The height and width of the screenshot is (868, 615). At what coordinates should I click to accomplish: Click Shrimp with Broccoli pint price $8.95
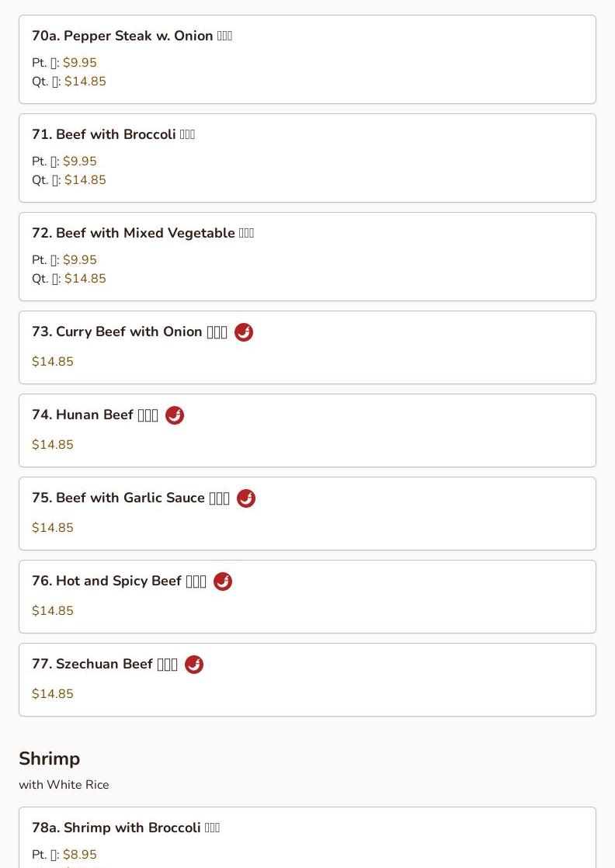[x=80, y=854]
